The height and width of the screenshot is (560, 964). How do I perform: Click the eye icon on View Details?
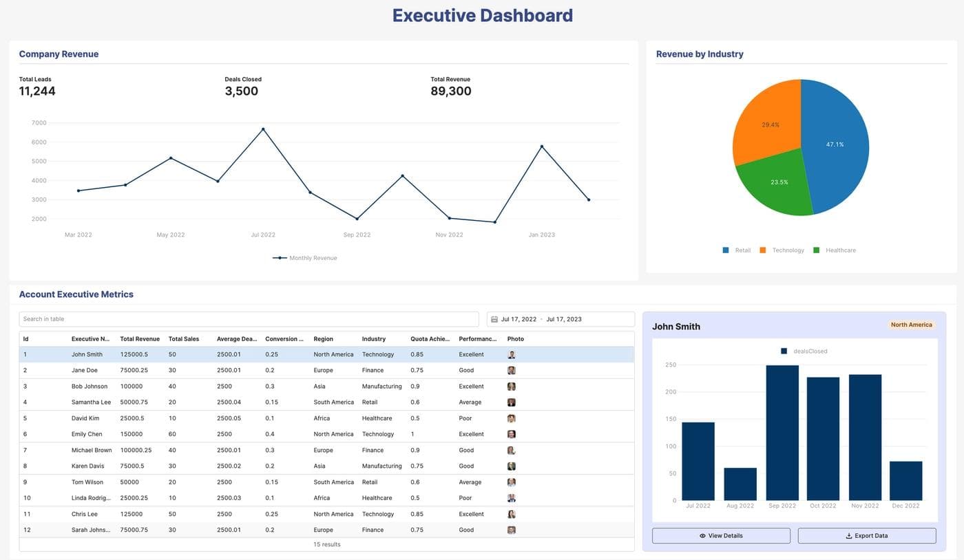(x=702, y=535)
